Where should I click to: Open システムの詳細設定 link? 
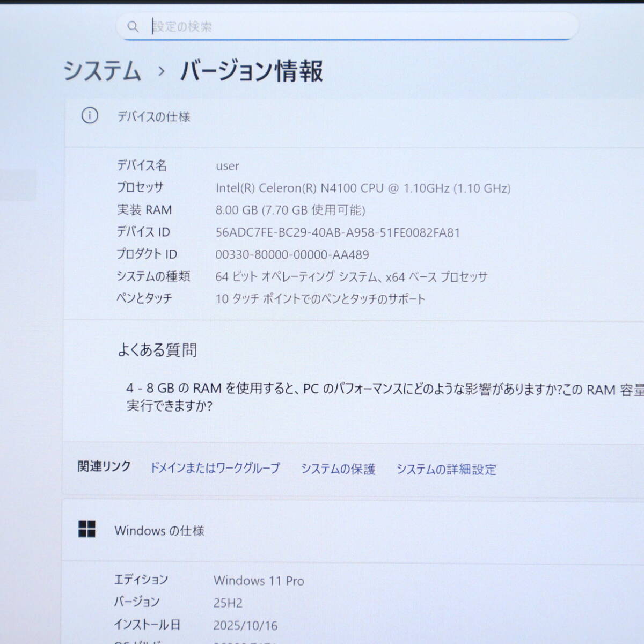[x=447, y=470]
